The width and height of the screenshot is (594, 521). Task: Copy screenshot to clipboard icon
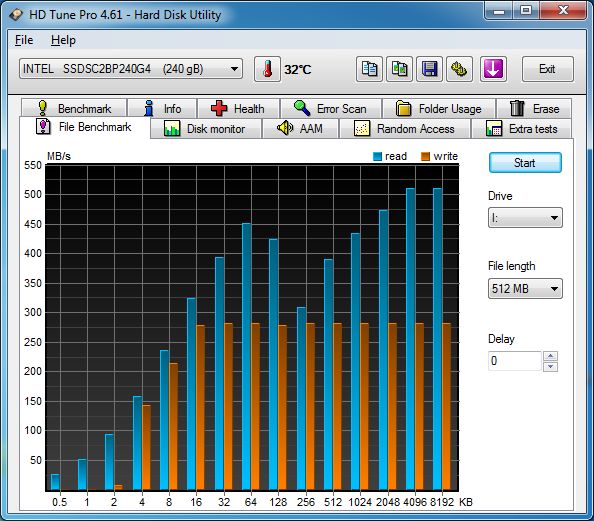coord(399,69)
